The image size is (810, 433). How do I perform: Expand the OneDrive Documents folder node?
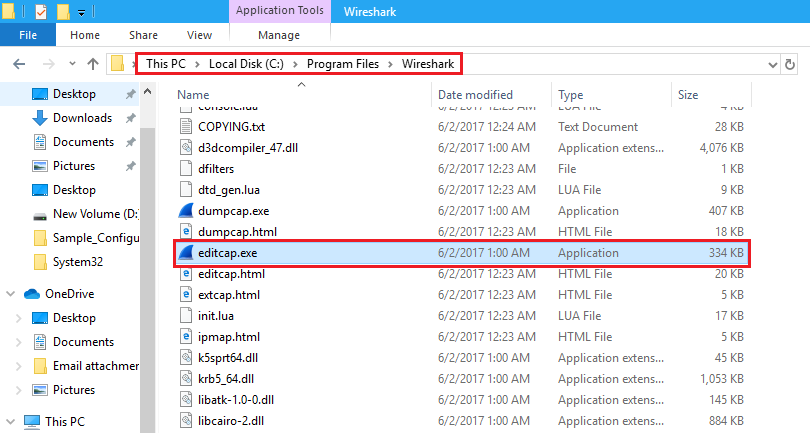(18, 342)
